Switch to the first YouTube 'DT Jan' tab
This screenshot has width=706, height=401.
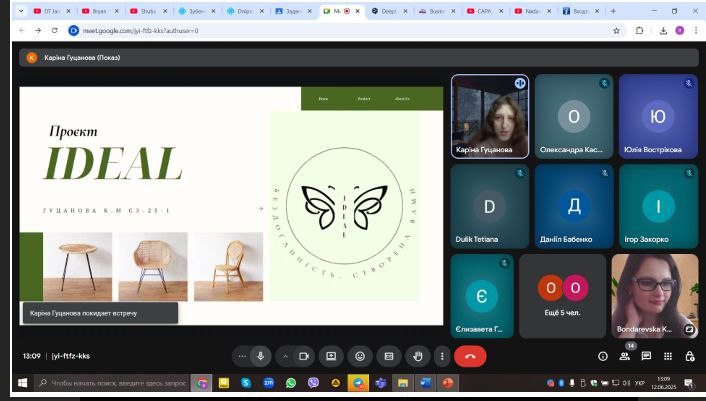[x=52, y=11]
